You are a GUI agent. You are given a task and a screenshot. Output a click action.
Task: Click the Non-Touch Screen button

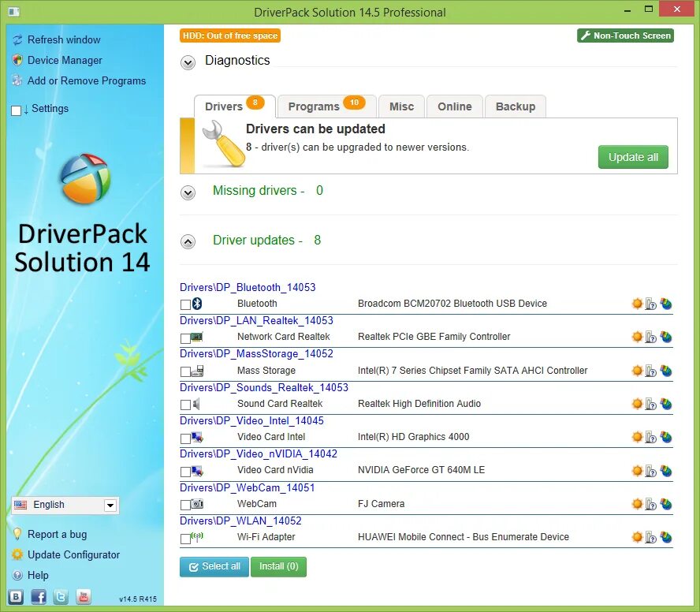[x=625, y=35]
